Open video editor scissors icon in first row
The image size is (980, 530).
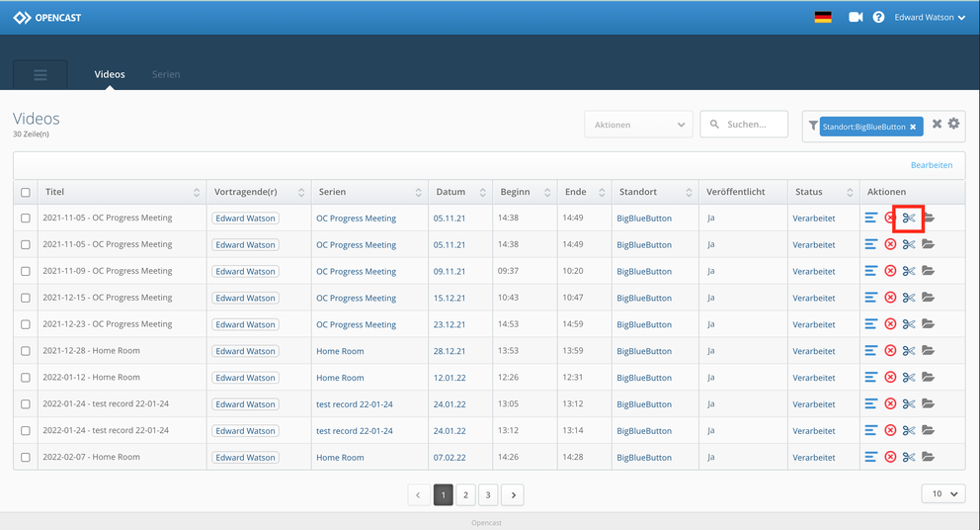(x=909, y=218)
